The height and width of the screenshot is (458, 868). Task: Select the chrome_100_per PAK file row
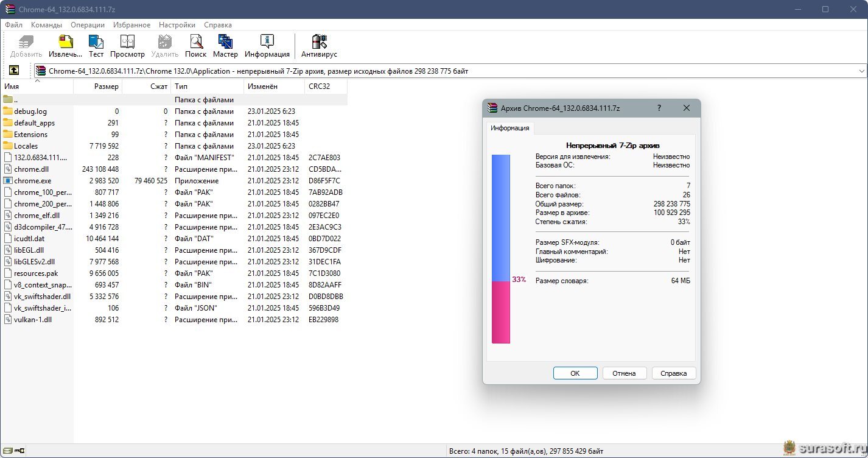coord(173,192)
